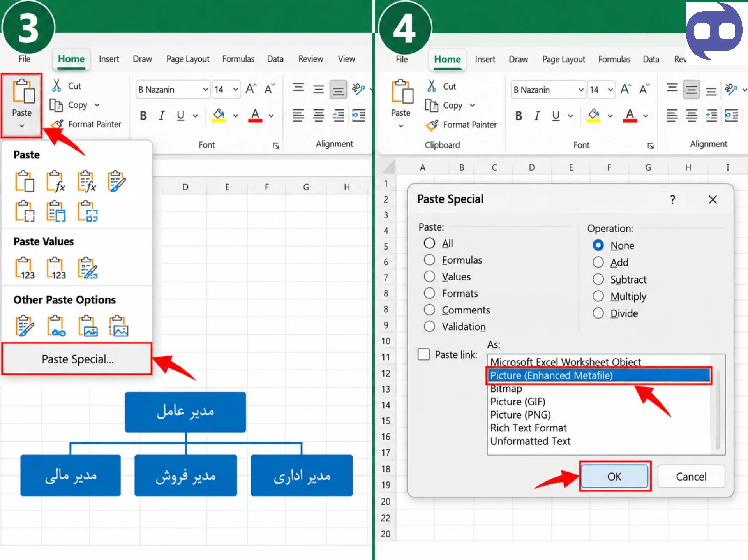Confirm Paste Special with OK
The width and height of the screenshot is (748, 560).
coord(614,476)
